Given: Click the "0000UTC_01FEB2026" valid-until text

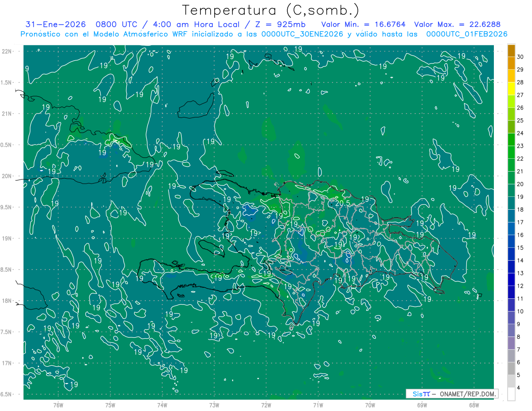Looking at the screenshot, I should tap(467, 34).
